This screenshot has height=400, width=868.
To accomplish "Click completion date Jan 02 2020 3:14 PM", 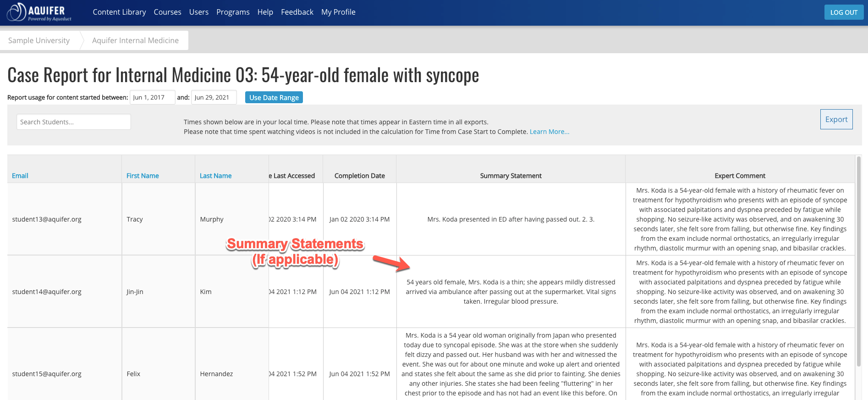I will [x=360, y=219].
